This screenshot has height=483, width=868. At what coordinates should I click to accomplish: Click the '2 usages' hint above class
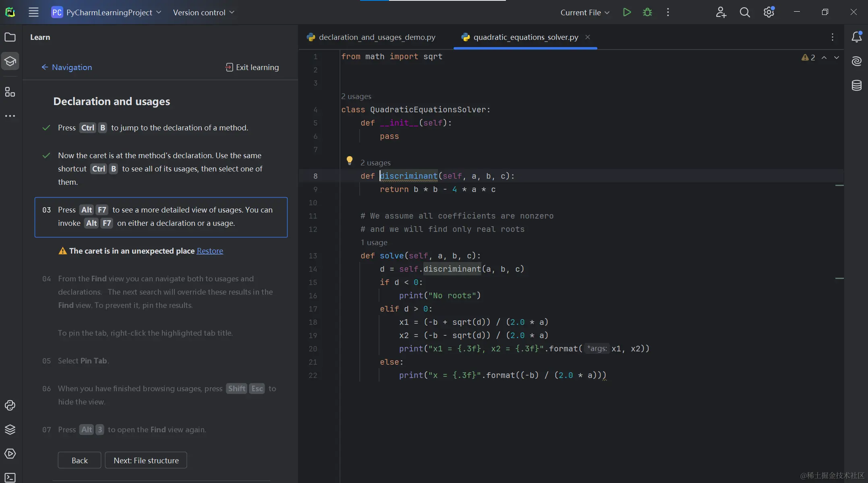(356, 96)
